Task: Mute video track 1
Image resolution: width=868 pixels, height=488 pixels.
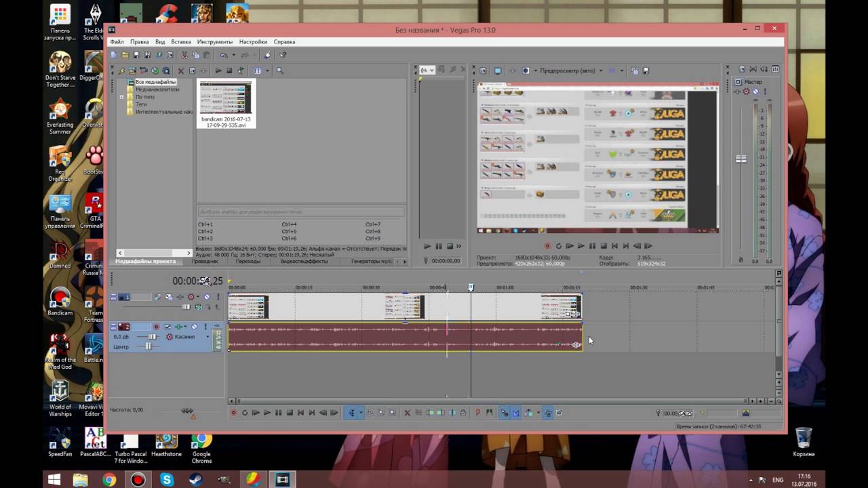Action: point(207,297)
